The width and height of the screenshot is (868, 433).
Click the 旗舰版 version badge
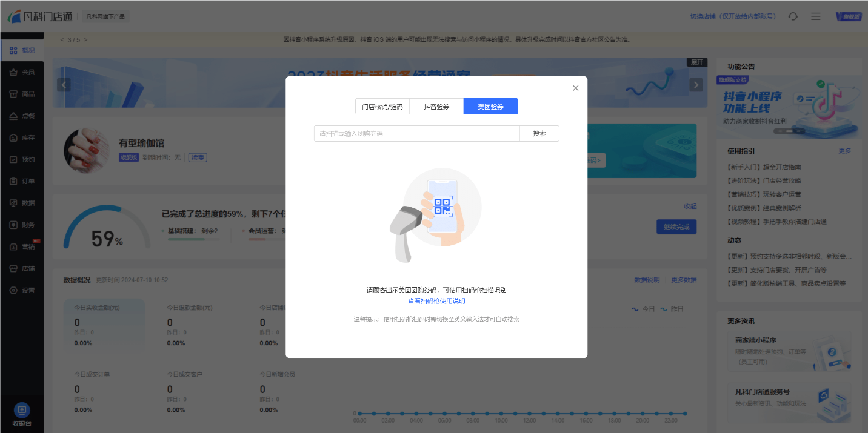(x=849, y=16)
